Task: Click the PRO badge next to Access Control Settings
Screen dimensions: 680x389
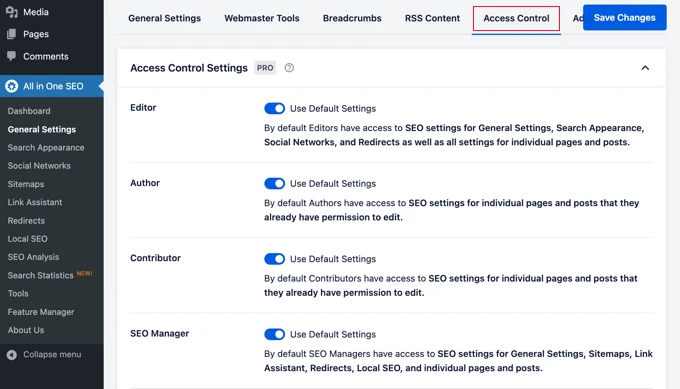Action: tap(265, 68)
